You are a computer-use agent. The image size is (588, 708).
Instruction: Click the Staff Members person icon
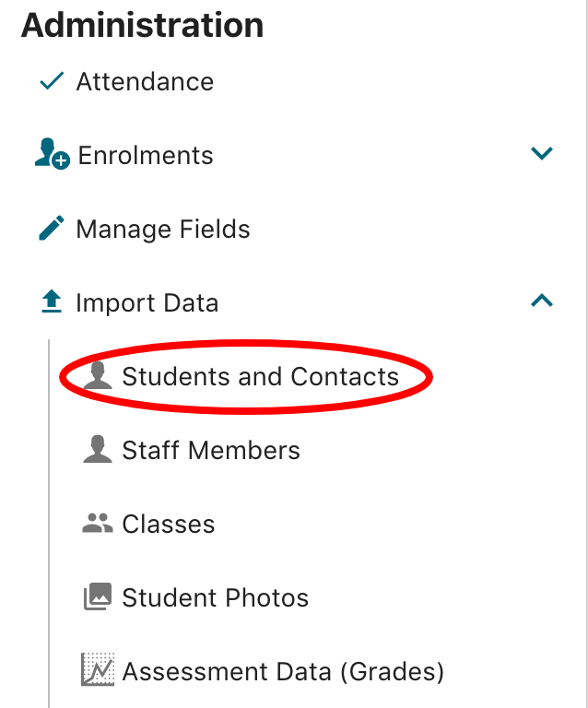pos(97,450)
